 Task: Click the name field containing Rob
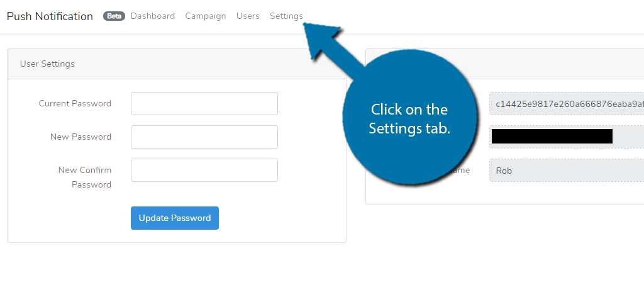coord(566,171)
